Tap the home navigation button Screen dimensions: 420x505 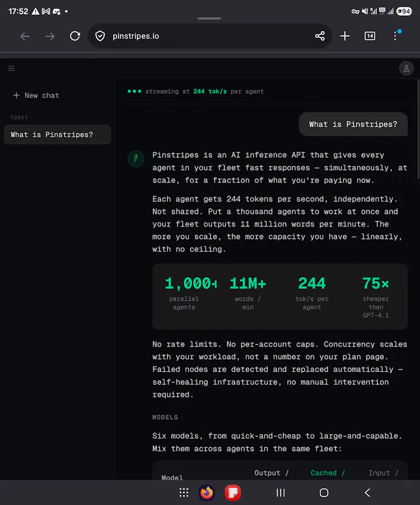[x=324, y=492]
